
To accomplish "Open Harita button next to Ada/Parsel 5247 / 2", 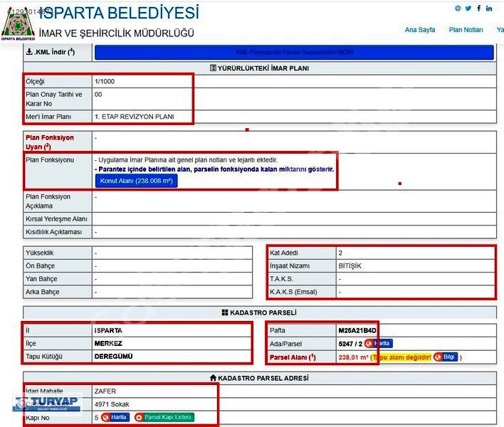I will pos(379,344).
